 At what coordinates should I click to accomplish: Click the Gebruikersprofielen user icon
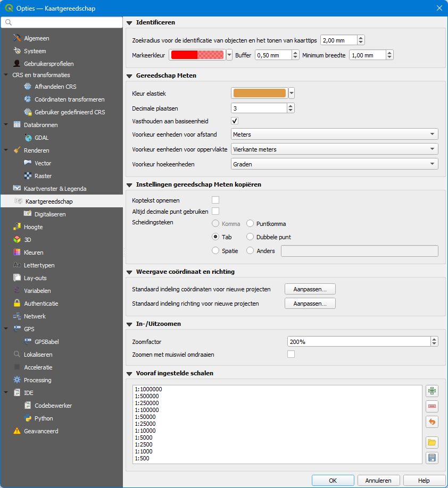pyautogui.click(x=17, y=63)
